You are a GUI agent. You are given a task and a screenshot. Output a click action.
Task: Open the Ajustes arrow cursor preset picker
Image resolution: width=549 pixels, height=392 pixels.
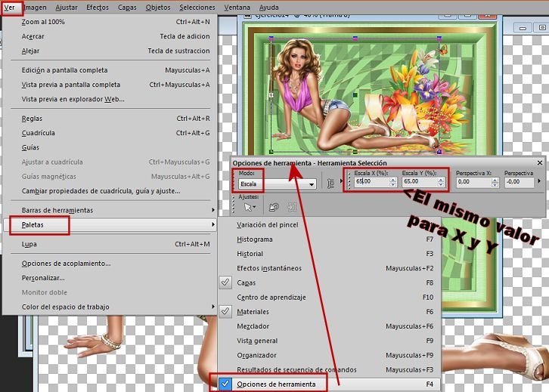click(x=250, y=208)
